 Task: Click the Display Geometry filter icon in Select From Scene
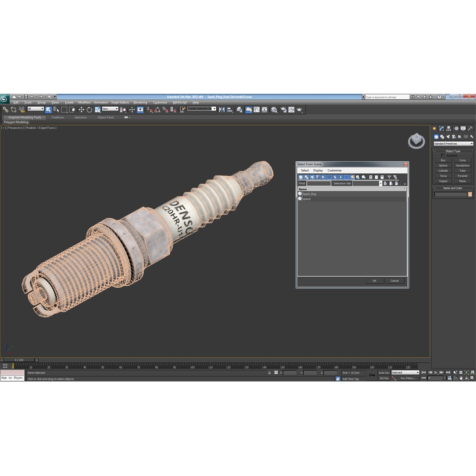[301, 177]
